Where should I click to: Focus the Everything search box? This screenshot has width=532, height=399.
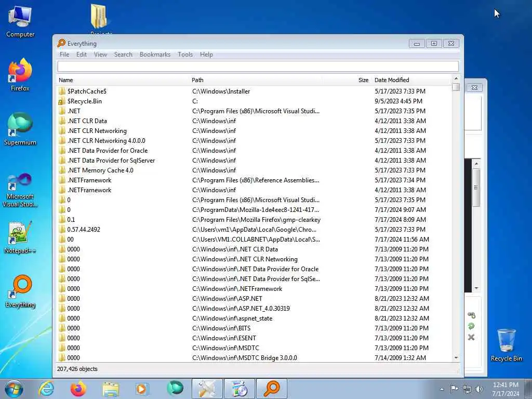(258, 66)
